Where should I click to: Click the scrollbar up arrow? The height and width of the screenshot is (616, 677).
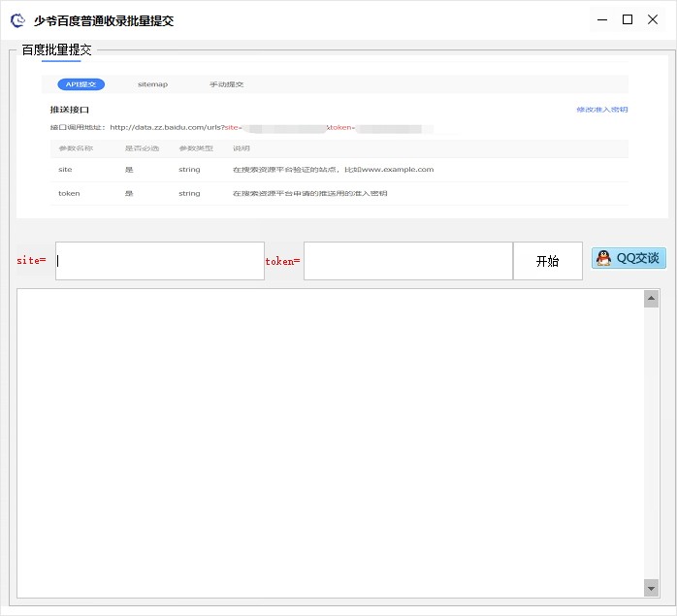651,299
